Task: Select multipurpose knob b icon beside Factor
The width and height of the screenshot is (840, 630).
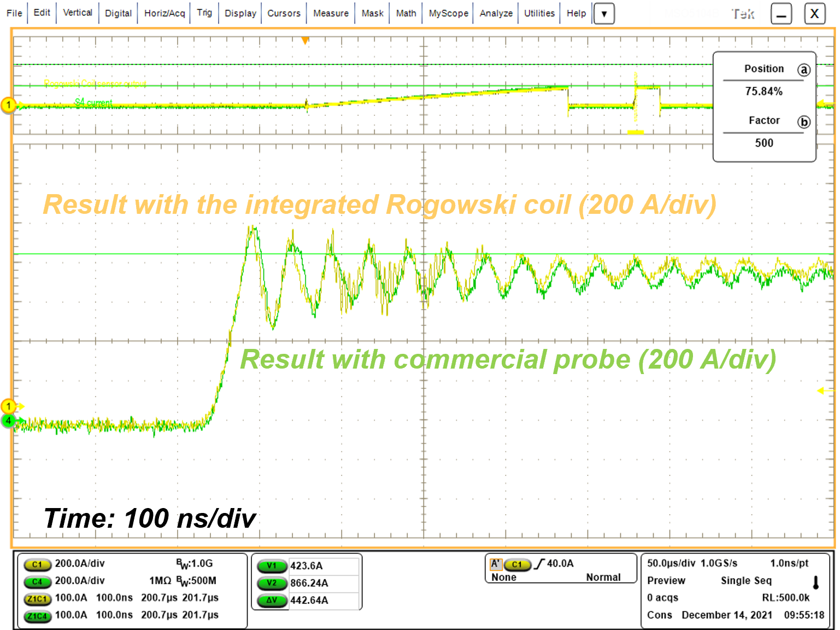Action: [x=803, y=122]
